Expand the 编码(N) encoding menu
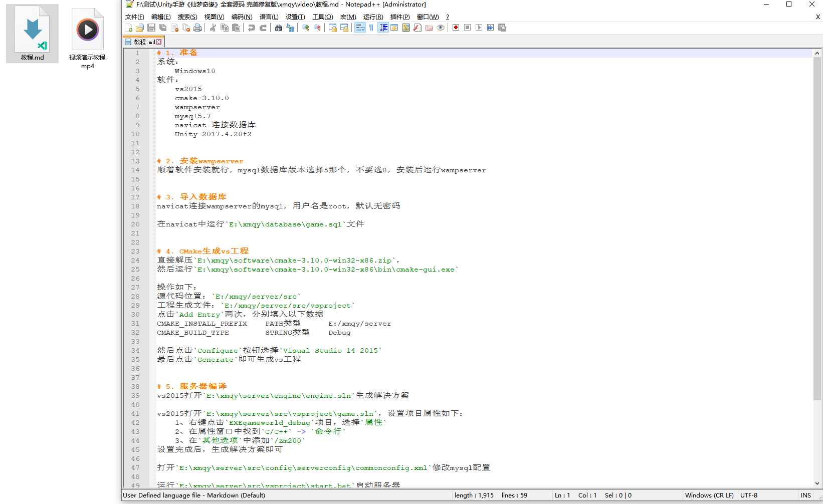The width and height of the screenshot is (823, 504). pos(242,17)
